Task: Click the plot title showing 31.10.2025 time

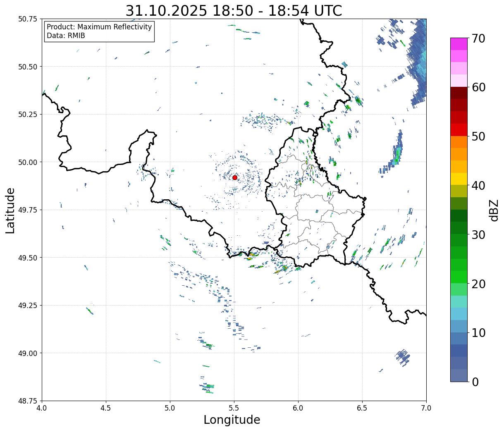Action: tap(234, 10)
